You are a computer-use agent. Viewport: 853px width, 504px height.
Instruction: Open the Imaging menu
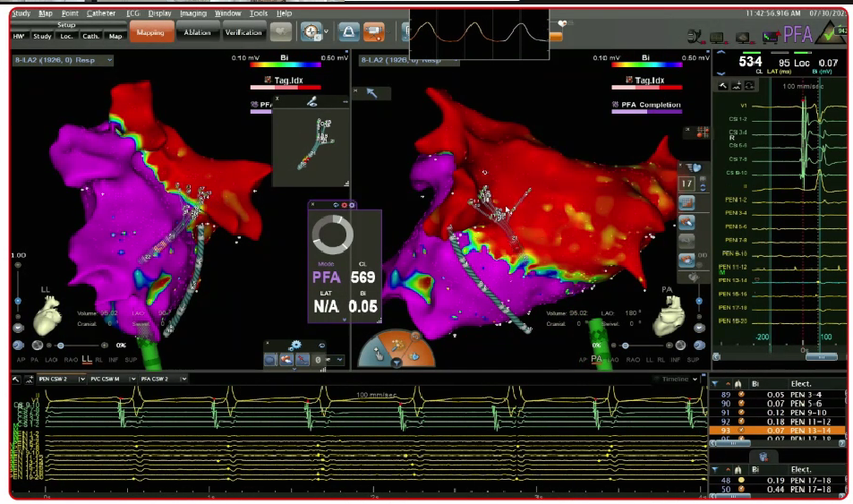(x=194, y=13)
